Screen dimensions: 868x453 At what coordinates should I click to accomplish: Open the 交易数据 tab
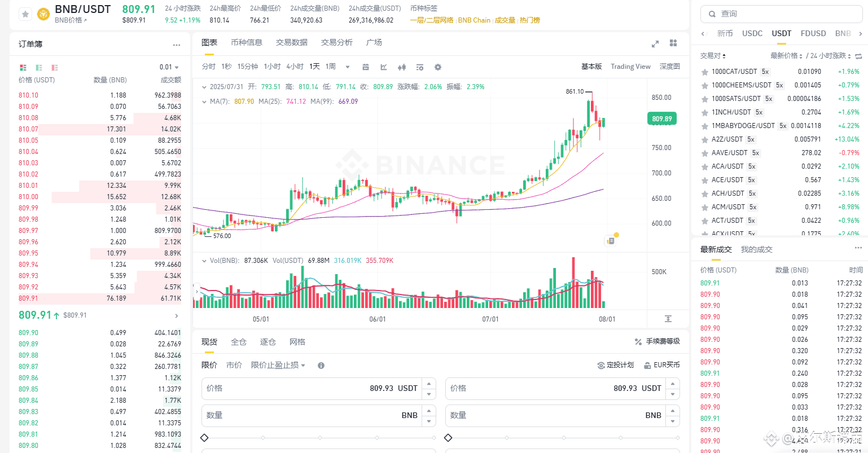tap(292, 42)
